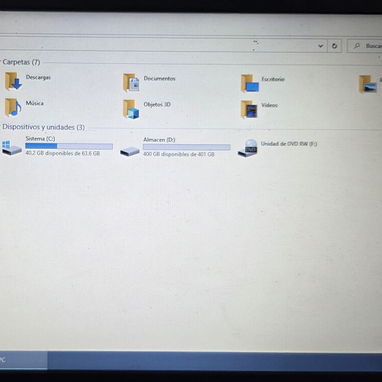Click the 400 GB disponibles text
This screenshot has width=382, height=382.
click(x=179, y=154)
